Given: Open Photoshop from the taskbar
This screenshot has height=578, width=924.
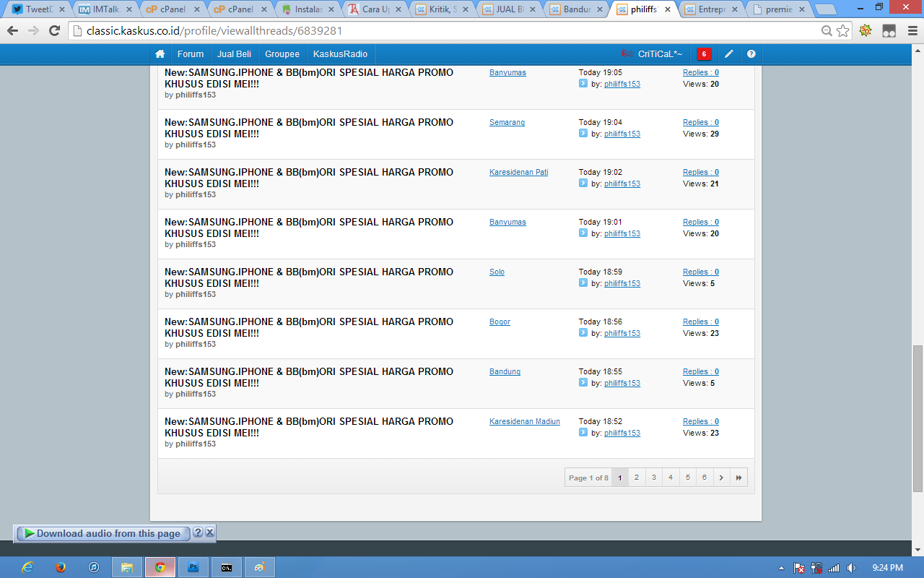Looking at the screenshot, I should (x=193, y=567).
